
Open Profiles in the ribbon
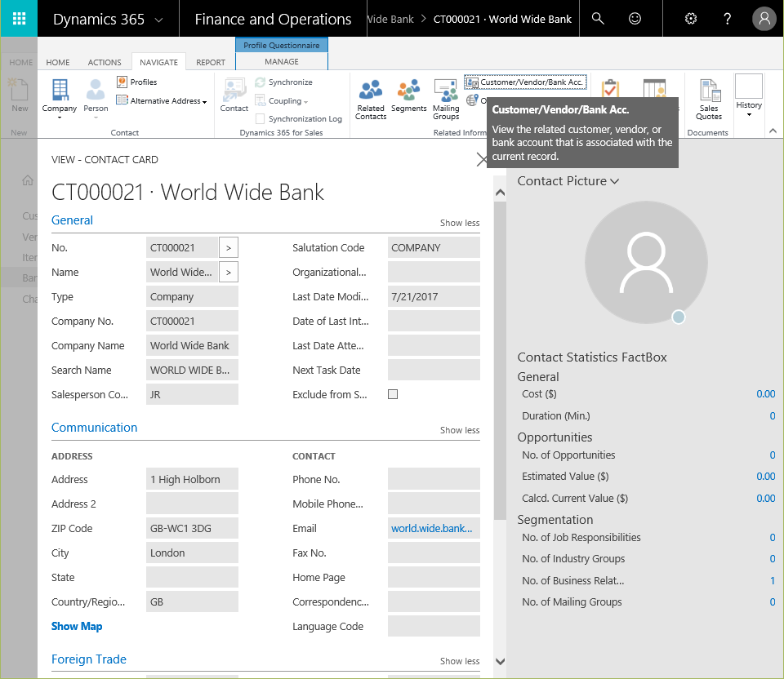coord(136,82)
